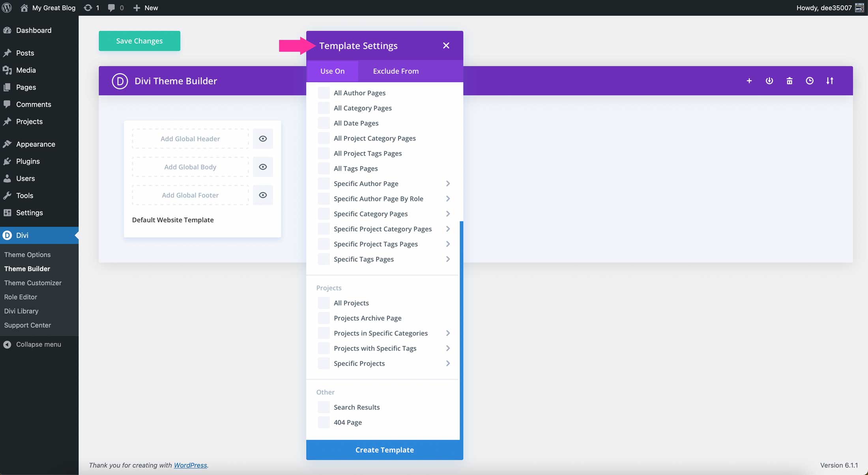The image size is (868, 475).
Task: Expand Projects with Specific Tags arrow
Action: click(448, 348)
